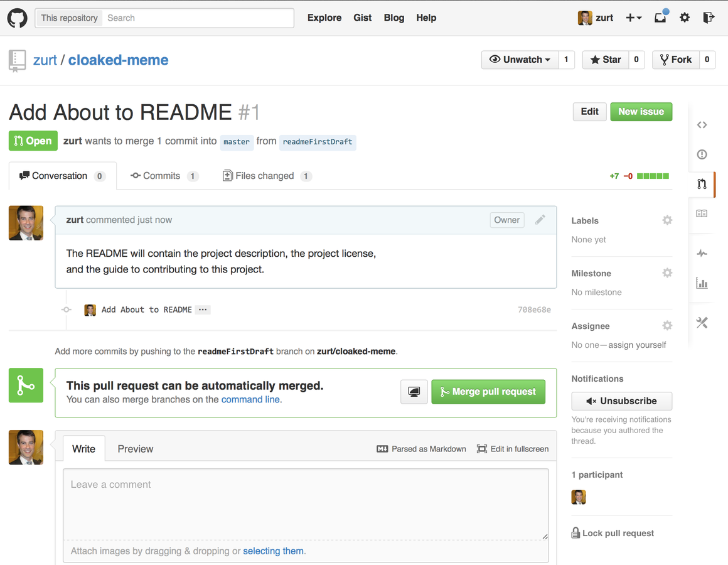This screenshot has height=565, width=728.
Task: Open Parsed as Markdown help
Action: click(421, 449)
